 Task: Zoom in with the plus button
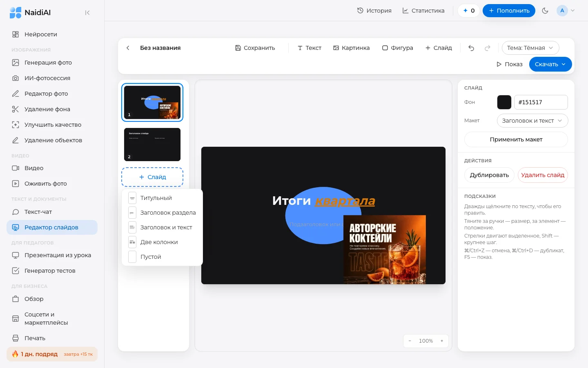click(x=442, y=341)
